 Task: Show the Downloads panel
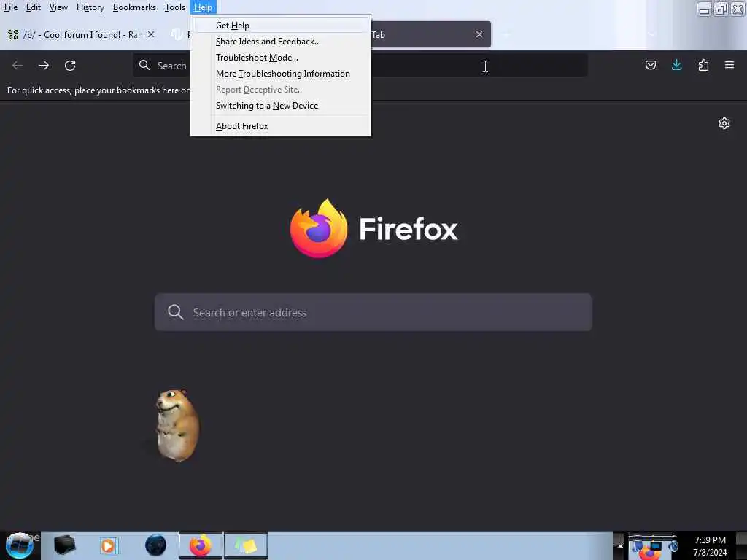coord(676,65)
